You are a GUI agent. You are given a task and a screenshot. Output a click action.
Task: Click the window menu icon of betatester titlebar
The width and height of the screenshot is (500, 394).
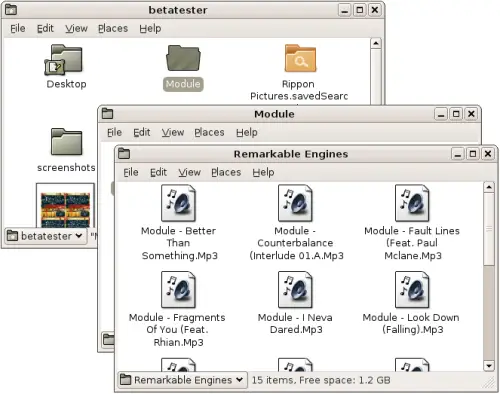11,10
